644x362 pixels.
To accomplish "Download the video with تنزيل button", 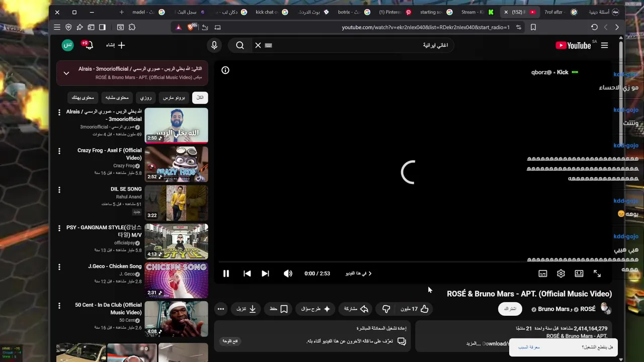I will 247,309.
